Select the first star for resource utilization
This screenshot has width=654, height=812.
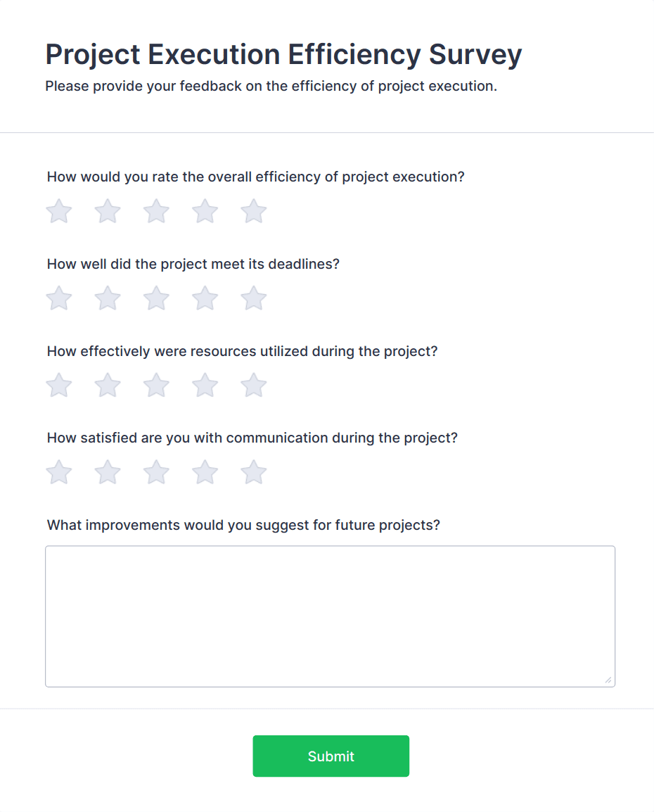tap(58, 385)
